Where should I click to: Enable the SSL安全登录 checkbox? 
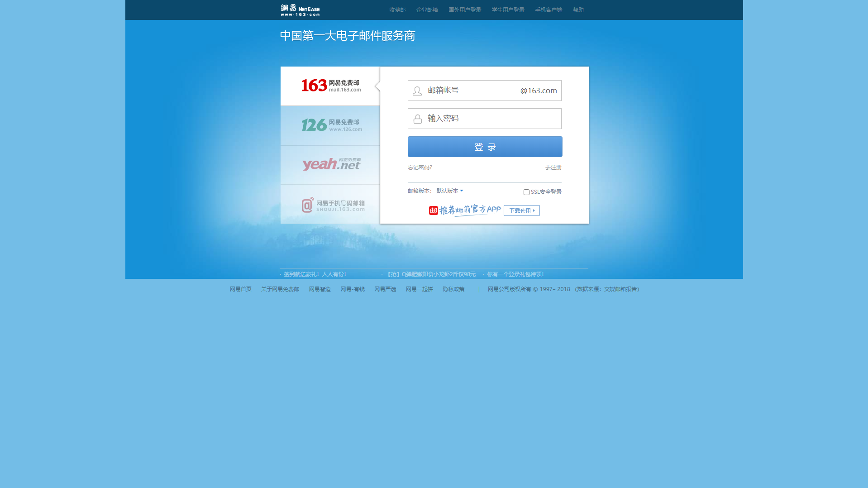coord(526,192)
